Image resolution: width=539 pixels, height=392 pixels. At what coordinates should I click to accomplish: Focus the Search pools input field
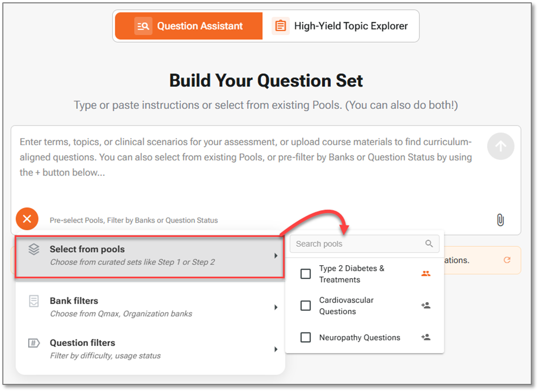click(x=357, y=244)
